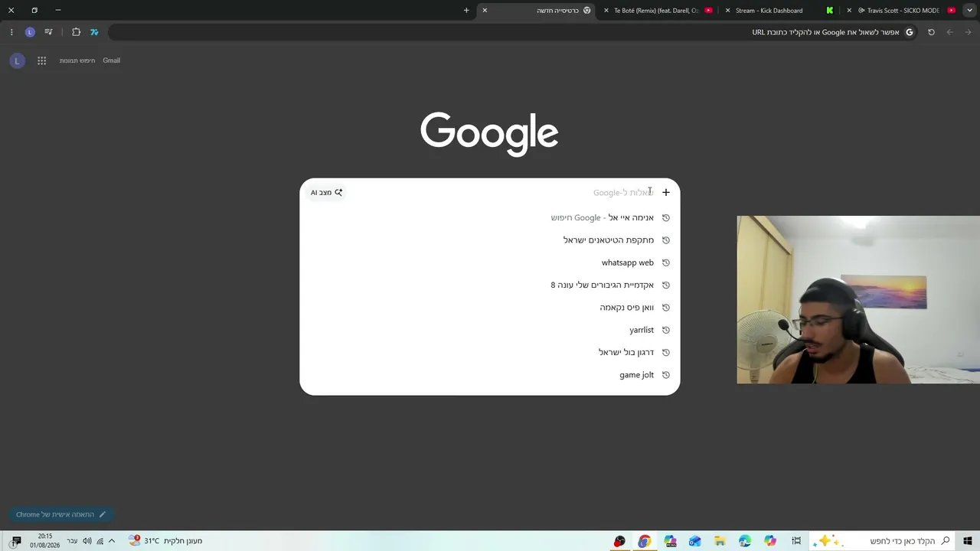The height and width of the screenshot is (551, 980).
Task: Open the red round app on taskbar
Action: 619,541
